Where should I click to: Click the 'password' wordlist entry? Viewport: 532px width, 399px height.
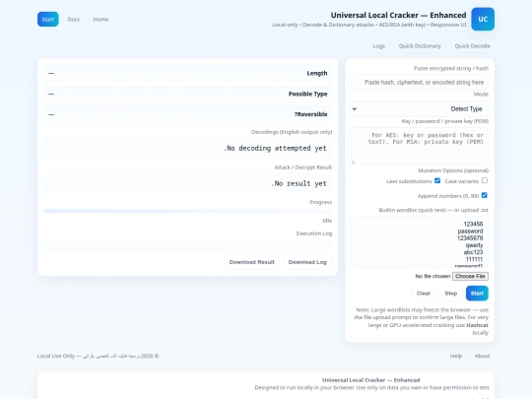[x=470, y=232]
